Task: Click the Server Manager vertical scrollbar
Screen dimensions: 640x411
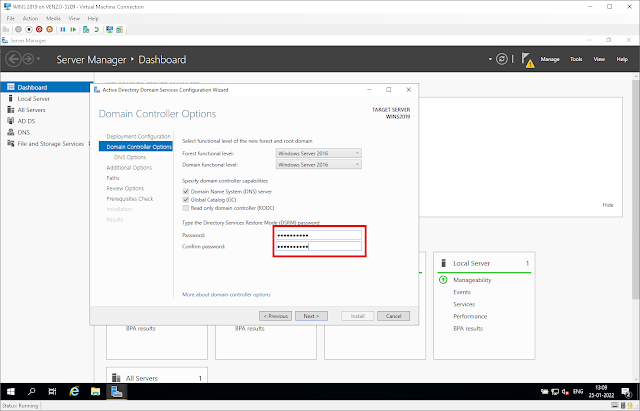Action: coord(636,188)
